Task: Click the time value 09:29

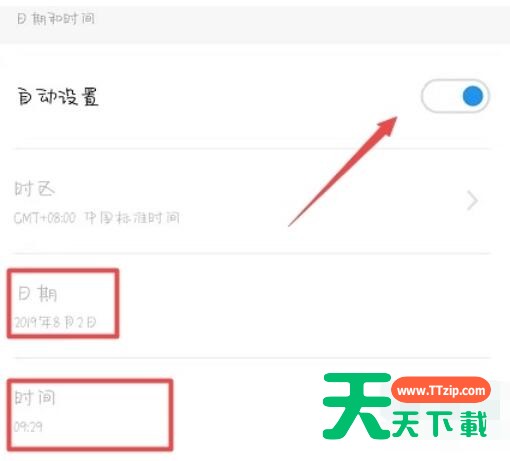Action: pyautogui.click(x=28, y=426)
